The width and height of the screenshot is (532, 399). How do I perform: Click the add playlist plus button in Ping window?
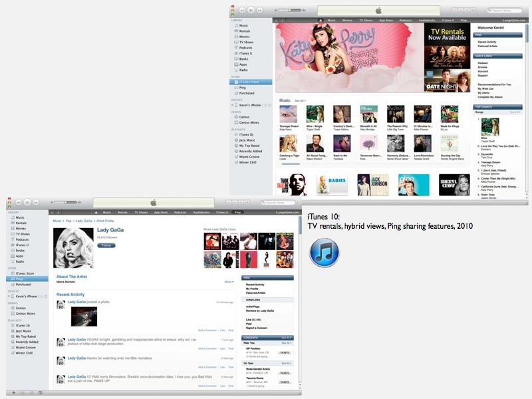point(13,392)
